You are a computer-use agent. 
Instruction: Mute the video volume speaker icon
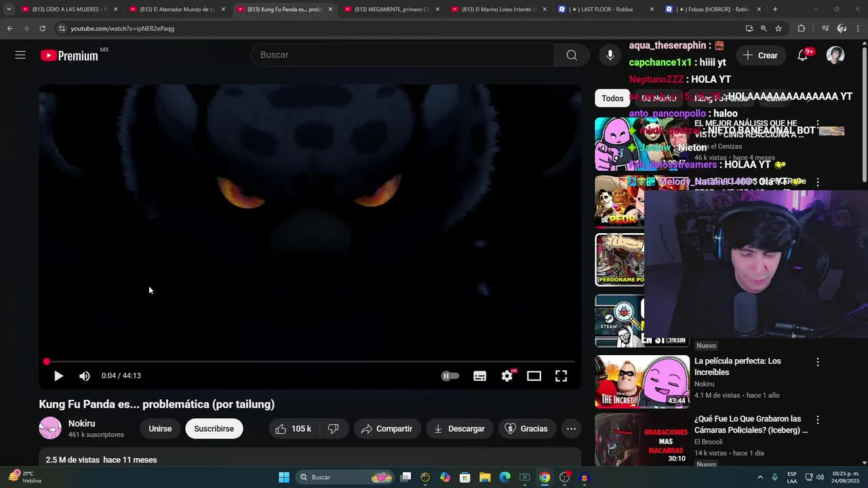tap(84, 375)
